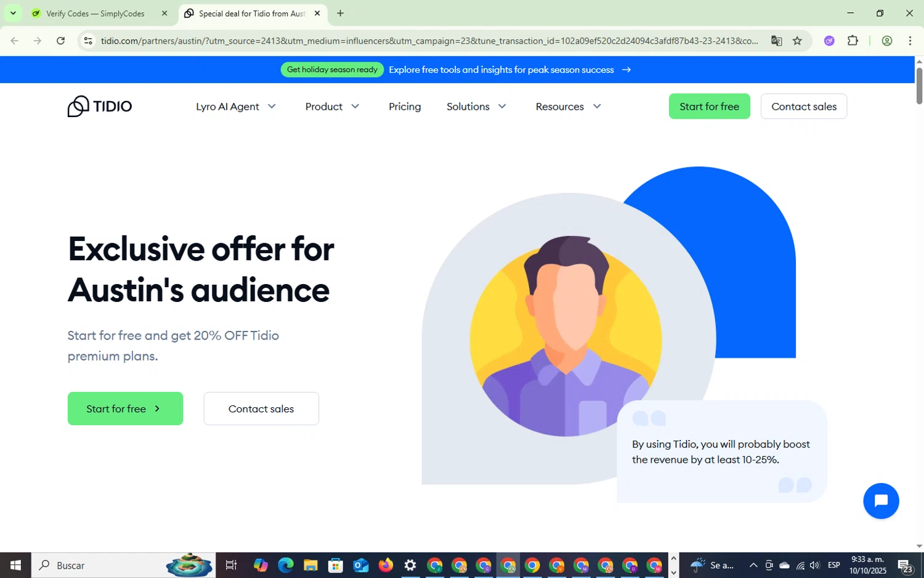The image size is (924, 578).
Task: Click the Buscar taskbar search box
Action: (123, 565)
